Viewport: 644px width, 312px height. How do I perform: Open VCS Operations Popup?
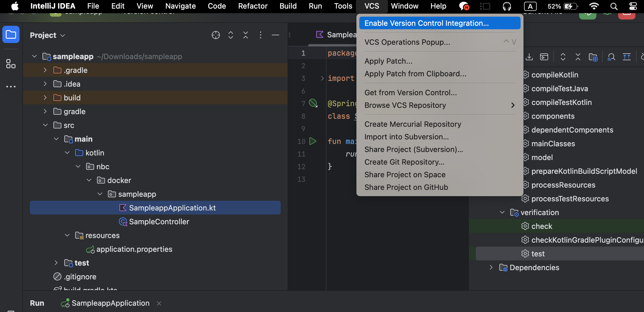click(x=440, y=42)
